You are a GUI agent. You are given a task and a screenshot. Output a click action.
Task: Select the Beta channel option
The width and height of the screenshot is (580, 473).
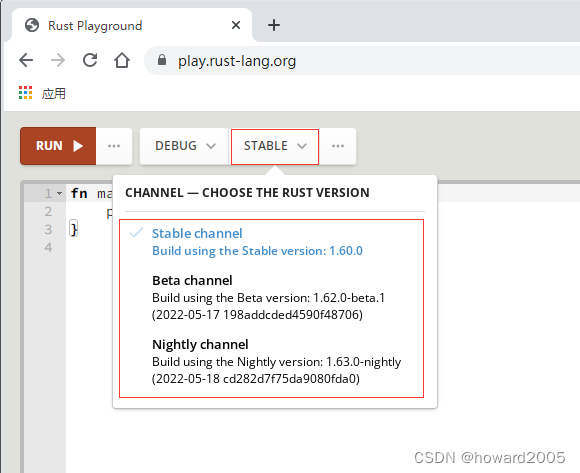(x=268, y=297)
